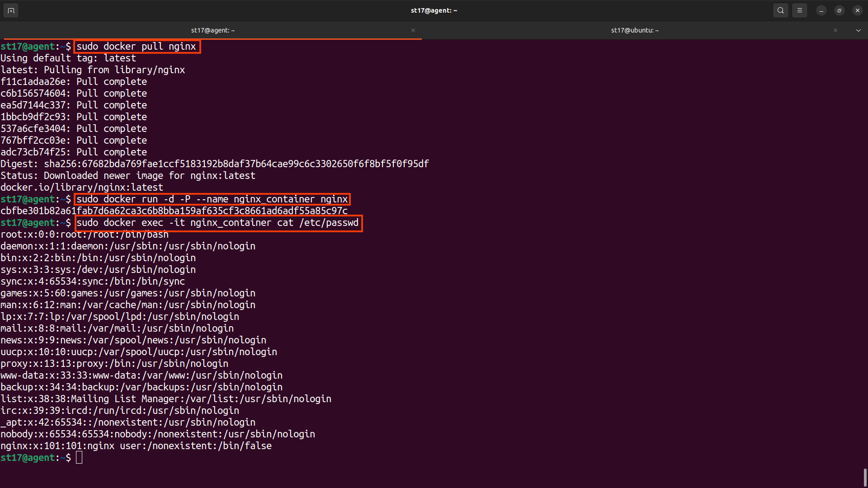This screenshot has height=488, width=868.
Task: Click the '767bff2cc03e: Pull complete' line
Action: pyautogui.click(x=74, y=141)
